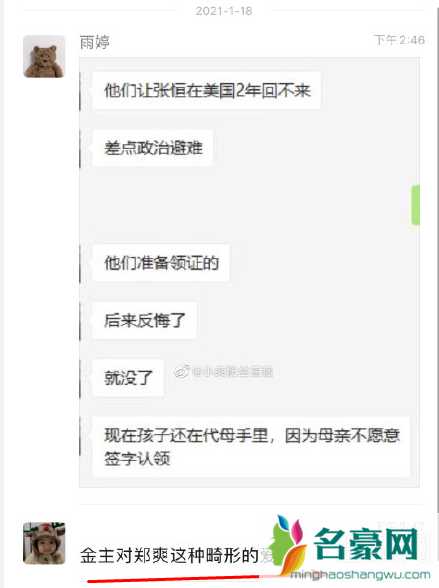Screen dimensions: 439x588
Task: Select the message 他们让张恒在美国2年回不来
Action: 206,90
